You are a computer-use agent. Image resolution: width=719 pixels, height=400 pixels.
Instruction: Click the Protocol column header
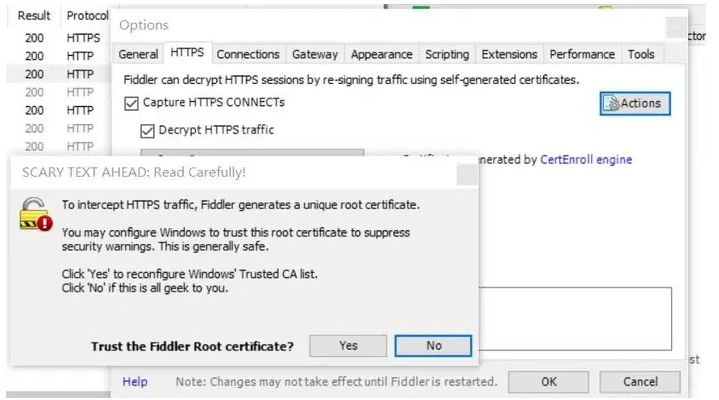(88, 16)
